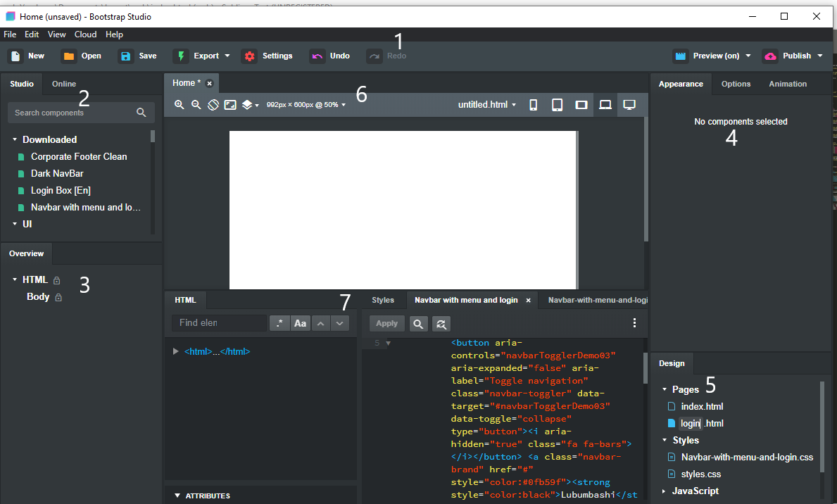Click the Find element input field
Screen dimensions: 837x504
pos(220,323)
